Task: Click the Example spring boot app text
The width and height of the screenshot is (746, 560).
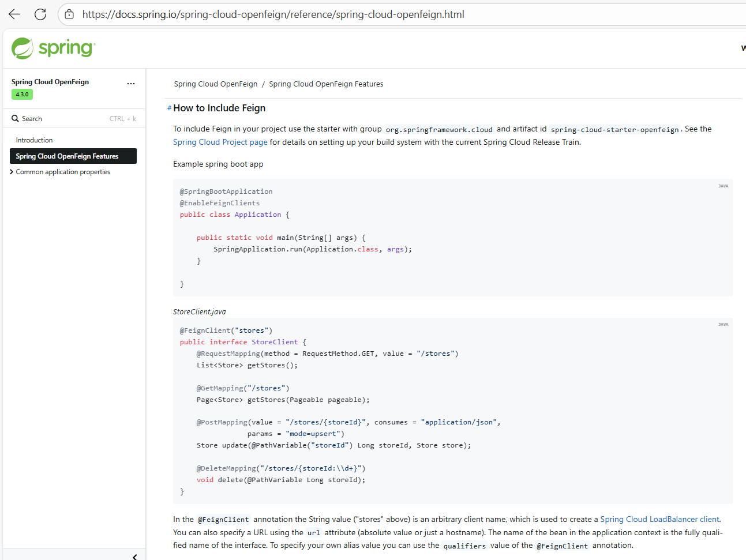Action: (x=218, y=164)
